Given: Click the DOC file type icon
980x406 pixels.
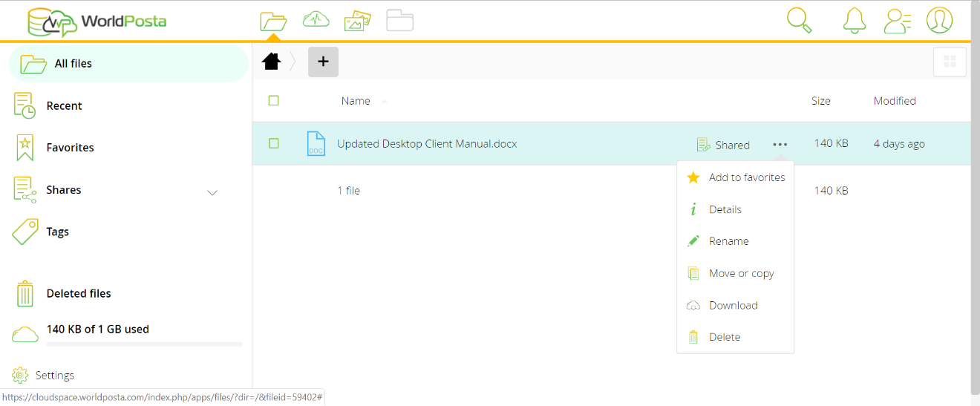Looking at the screenshot, I should [x=316, y=143].
